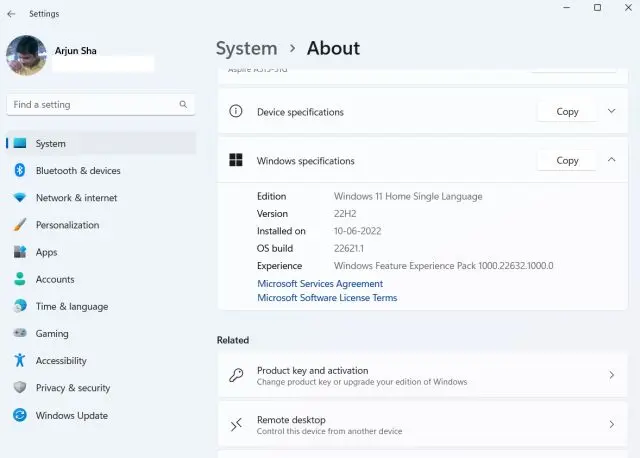
Task: Open the Apps settings page
Action: [x=101, y=252]
